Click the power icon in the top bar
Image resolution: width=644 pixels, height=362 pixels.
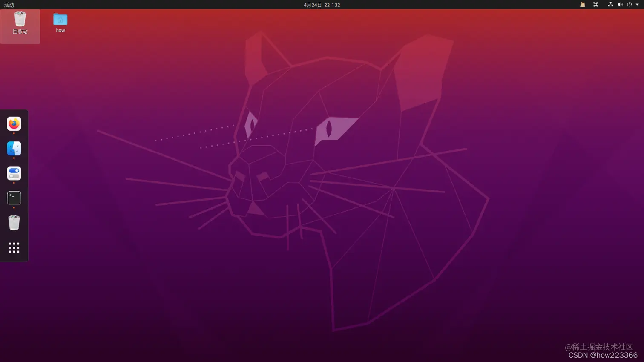pos(629,5)
